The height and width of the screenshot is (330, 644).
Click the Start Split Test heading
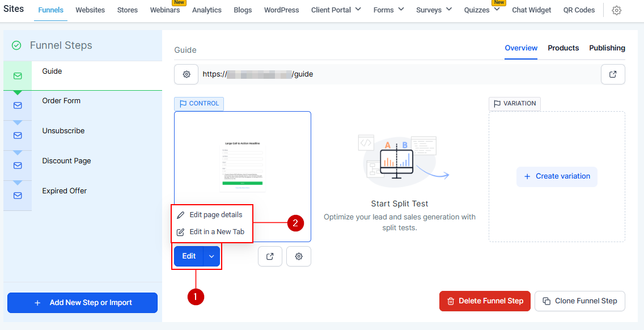click(x=400, y=204)
